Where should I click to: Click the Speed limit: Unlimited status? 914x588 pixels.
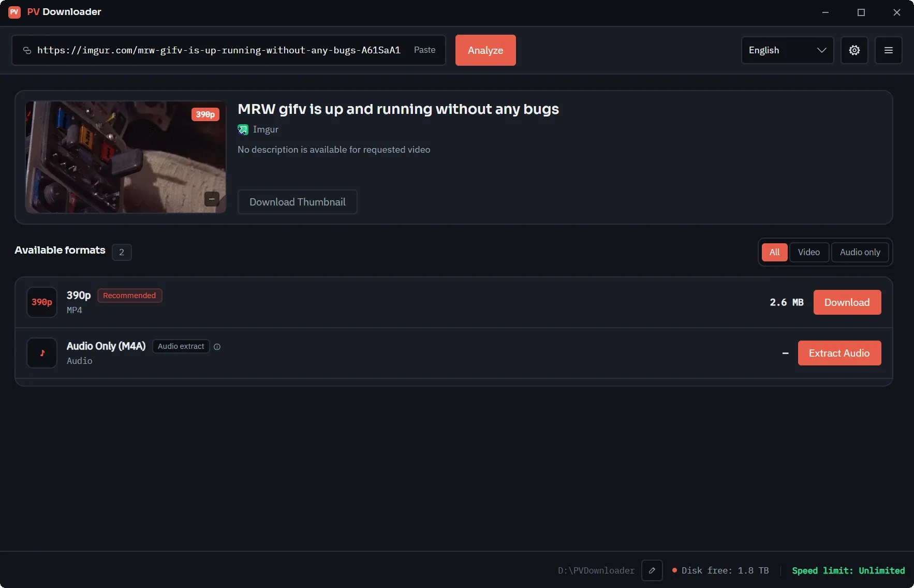[x=848, y=570]
